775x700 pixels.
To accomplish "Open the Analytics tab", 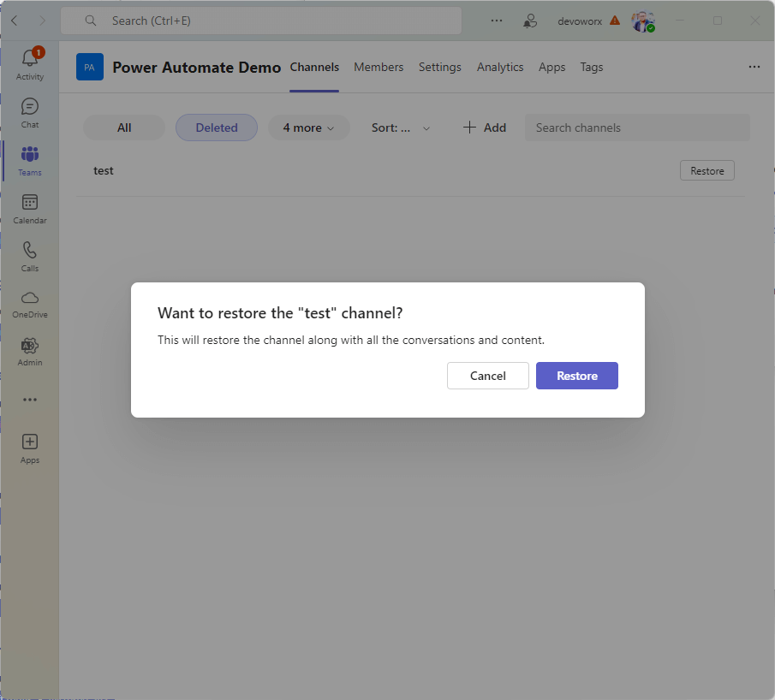I will coord(500,67).
